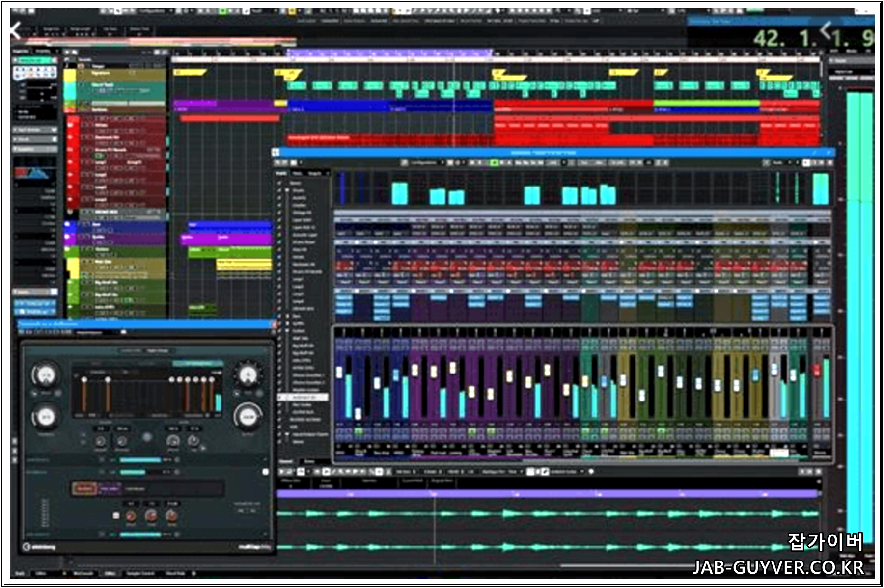This screenshot has height=588, width=884.
Task: Click the middle red knob in plugin's lower section
Action: click(x=151, y=515)
